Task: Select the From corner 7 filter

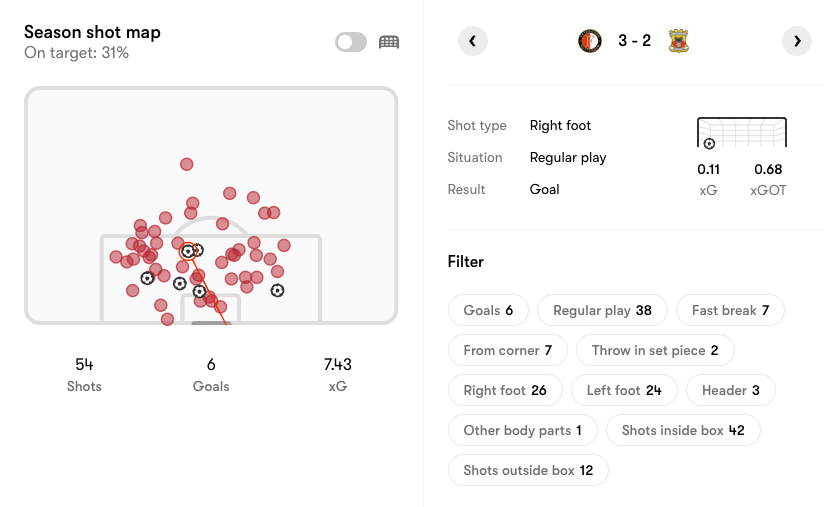Action: point(508,350)
